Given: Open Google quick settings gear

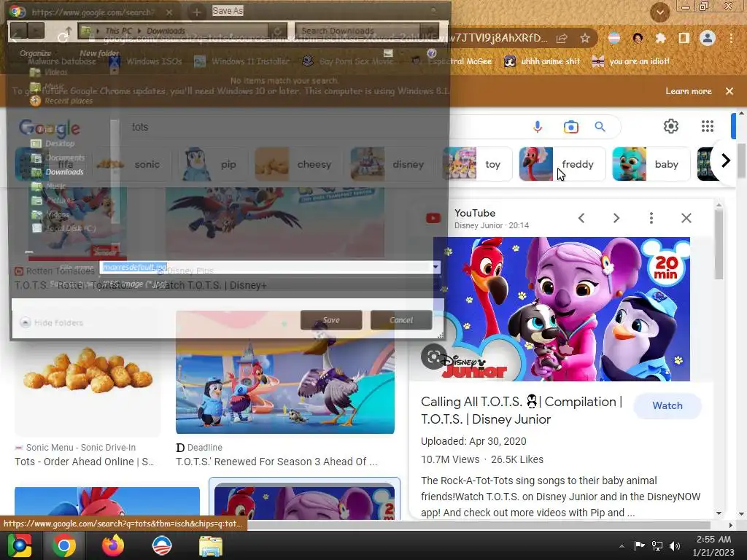Looking at the screenshot, I should pyautogui.click(x=671, y=126).
